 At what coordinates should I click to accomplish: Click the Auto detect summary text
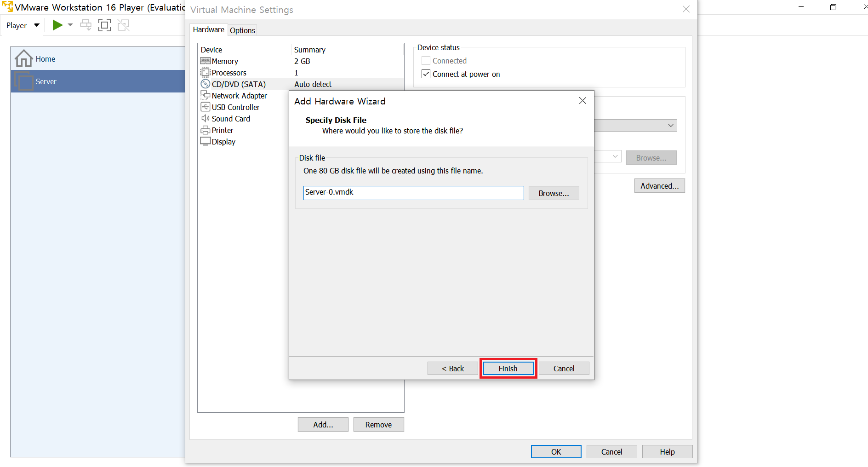tap(313, 84)
